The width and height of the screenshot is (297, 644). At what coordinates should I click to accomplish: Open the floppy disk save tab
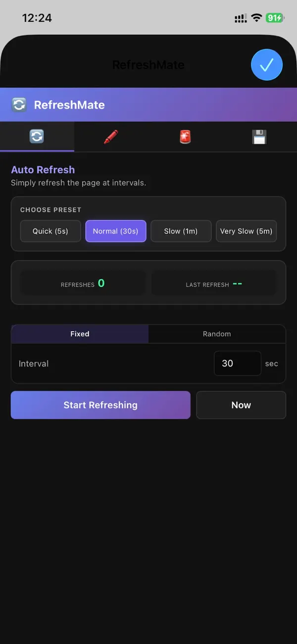(x=259, y=137)
